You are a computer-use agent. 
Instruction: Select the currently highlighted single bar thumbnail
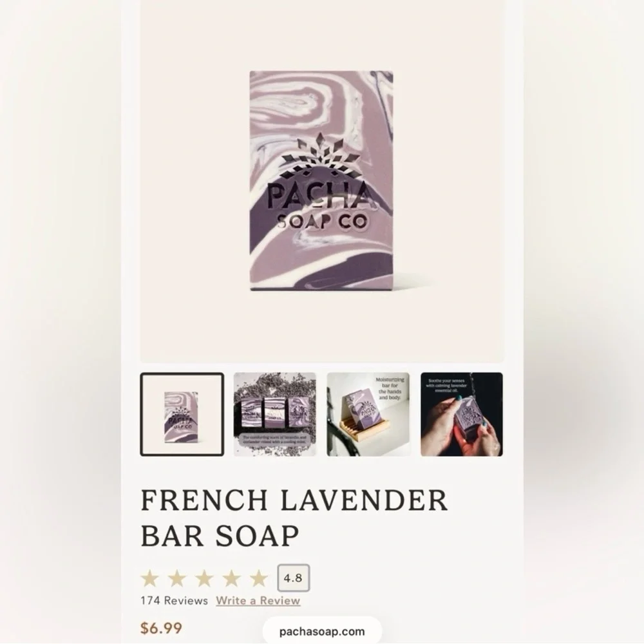(182, 414)
